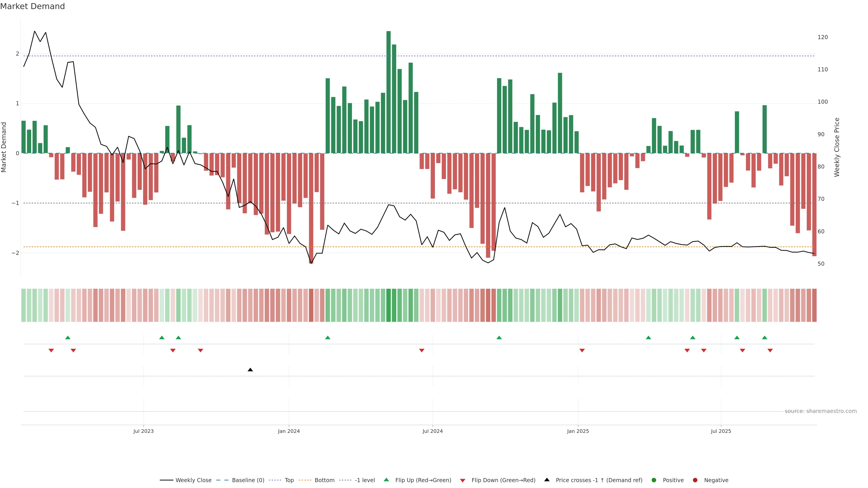868x488 pixels.
Task: Click the last red flip-down triangle marker
Action: tap(770, 351)
